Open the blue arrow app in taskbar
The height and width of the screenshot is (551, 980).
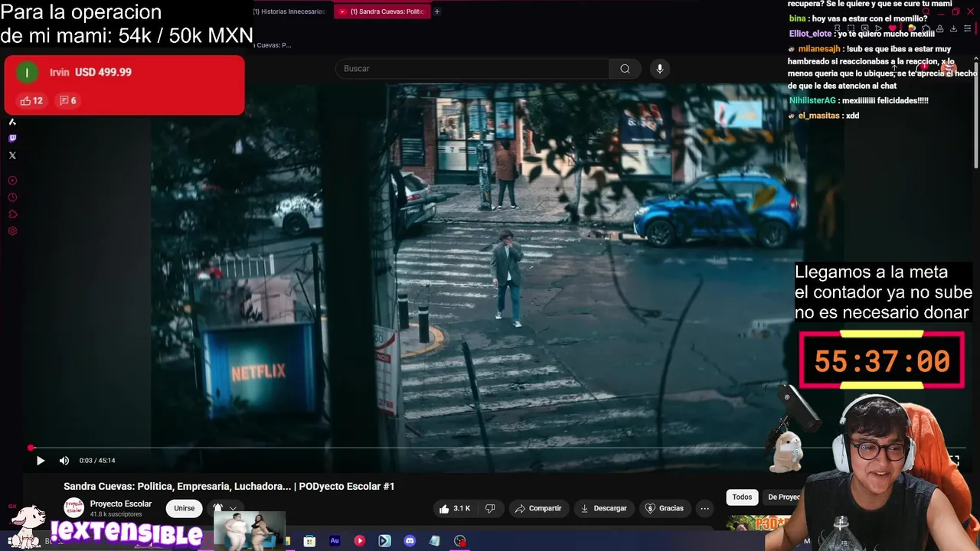click(384, 540)
